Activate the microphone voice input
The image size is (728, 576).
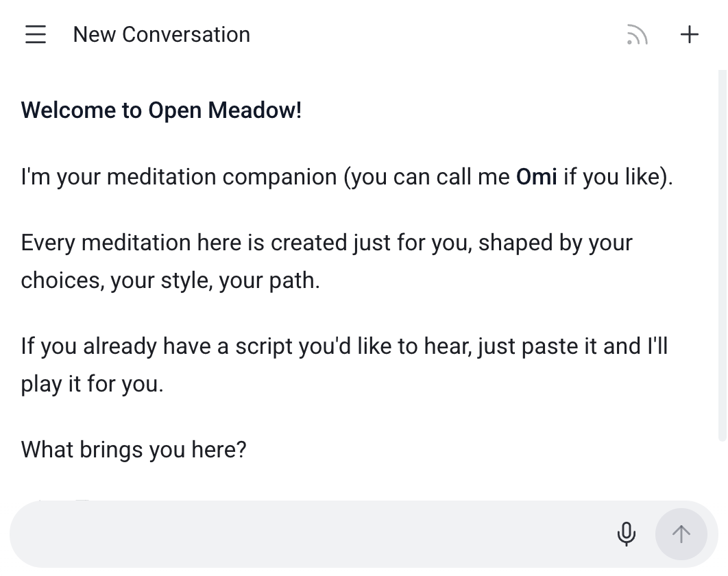click(x=626, y=533)
